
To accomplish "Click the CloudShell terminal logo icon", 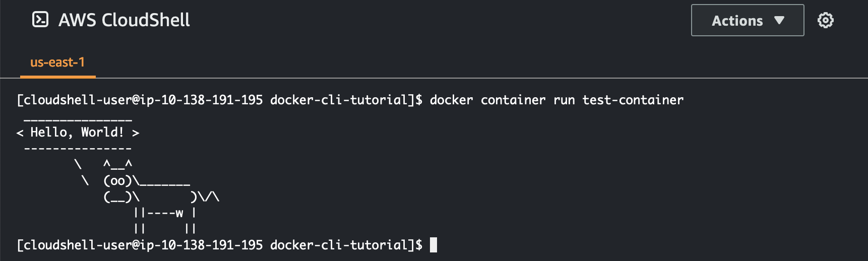I will coord(40,20).
